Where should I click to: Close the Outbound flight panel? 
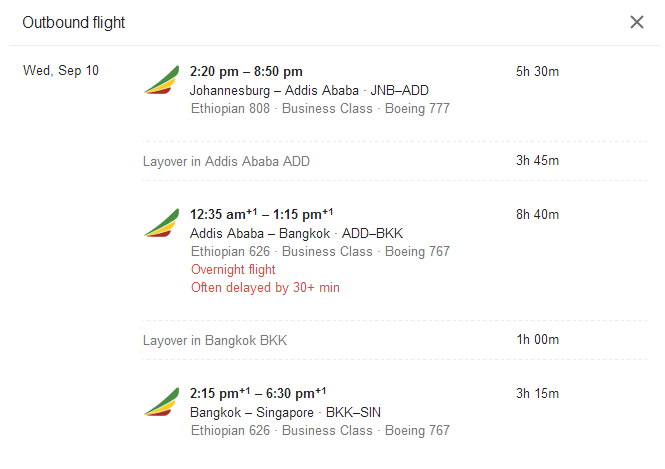tap(637, 22)
